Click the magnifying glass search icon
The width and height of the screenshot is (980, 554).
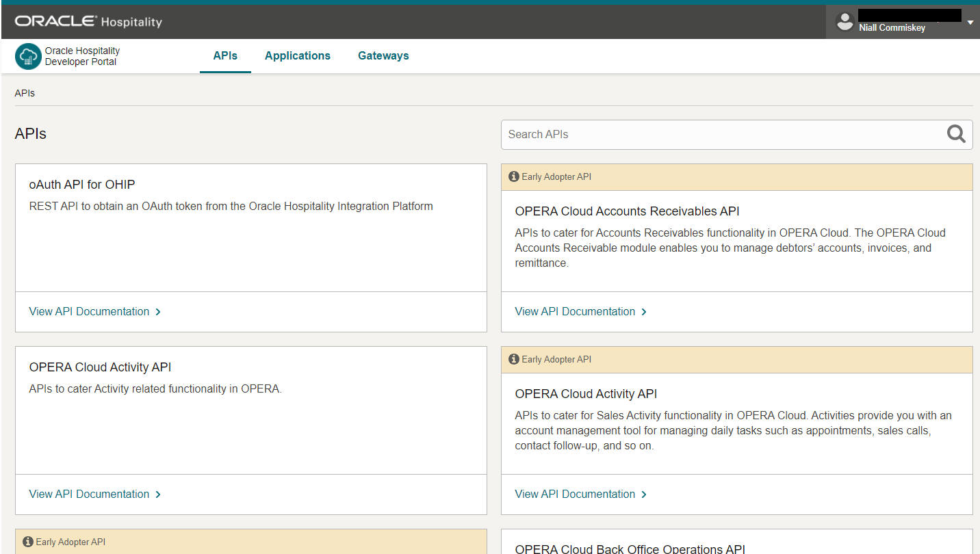pos(955,134)
